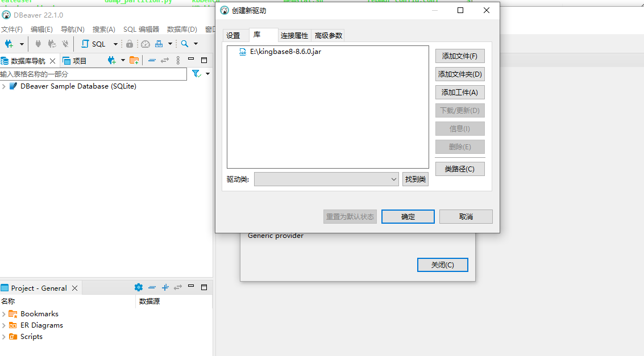Open the 导航(N) menu
The image size is (644, 356).
[73, 30]
